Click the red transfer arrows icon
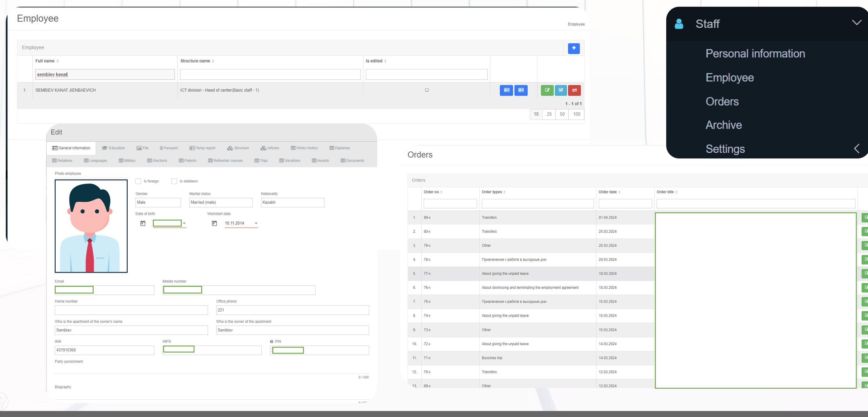 click(x=574, y=90)
